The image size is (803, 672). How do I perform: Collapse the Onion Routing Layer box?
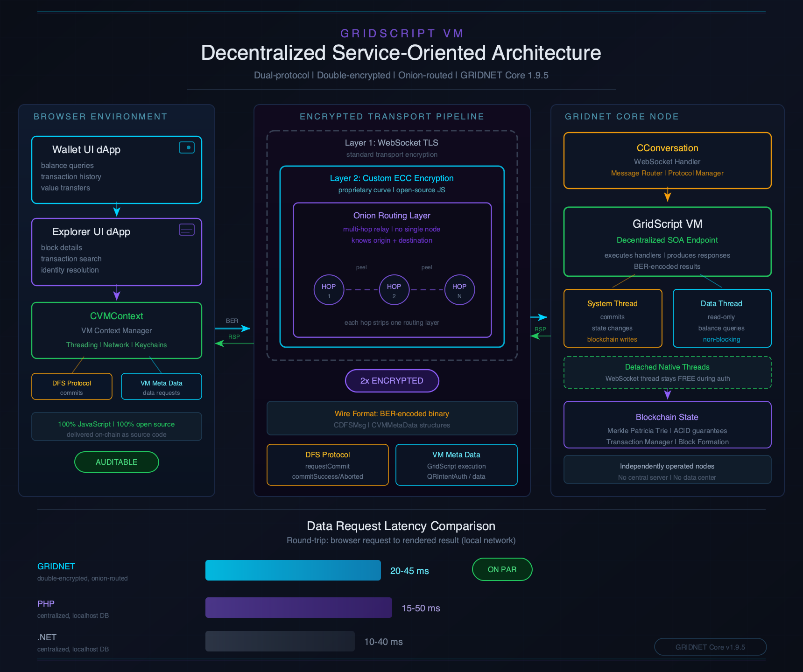pyautogui.click(x=392, y=215)
